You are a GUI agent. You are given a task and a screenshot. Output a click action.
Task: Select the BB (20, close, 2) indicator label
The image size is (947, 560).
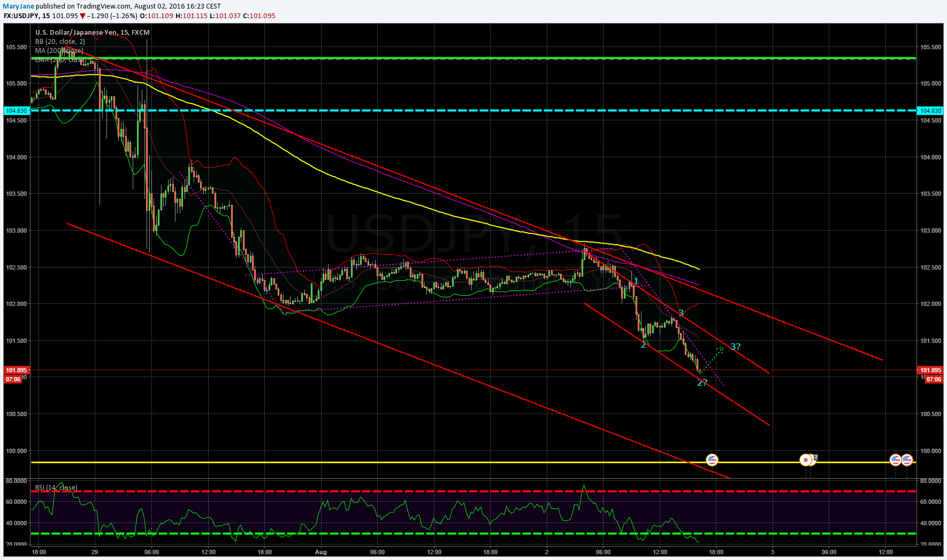click(60, 42)
